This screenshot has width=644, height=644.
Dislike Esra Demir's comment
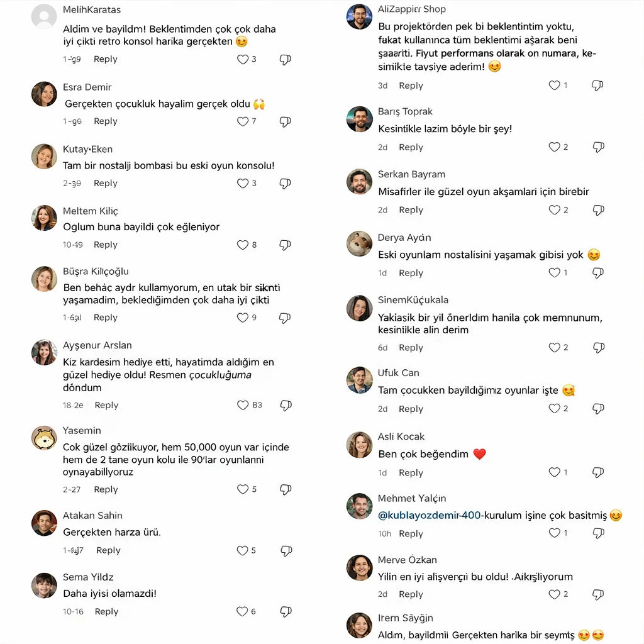285,121
